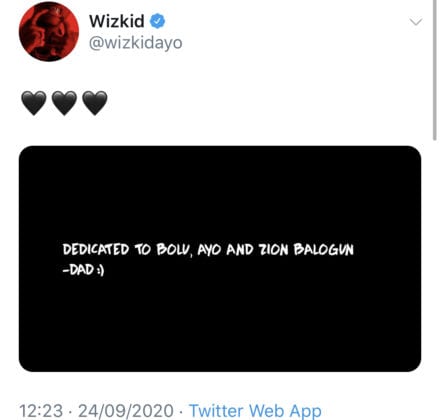Expand the tweet options chevron
The width and height of the screenshot is (440, 420).
tap(416, 22)
